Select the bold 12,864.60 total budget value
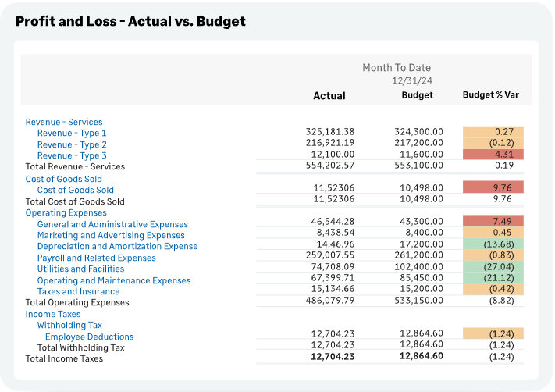This screenshot has width=555, height=392. (422, 356)
